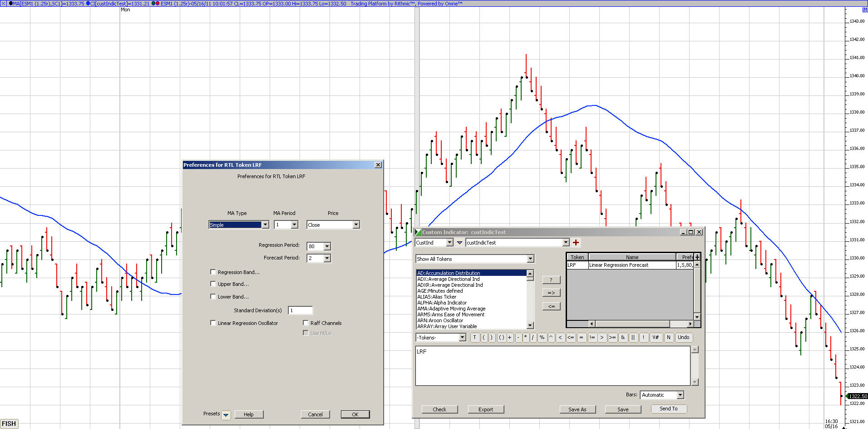Screen dimensions: 868x429
Task: Select AMA:Adaptive Moving Average token
Action: (x=471, y=309)
